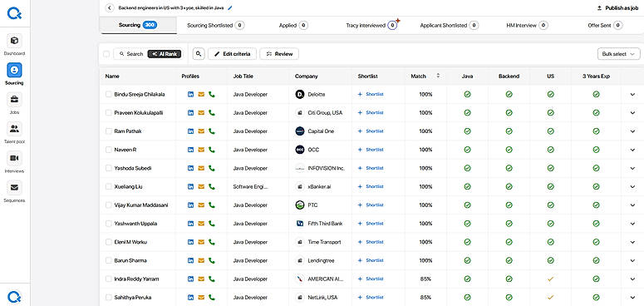Click the Deloitte company logo
This screenshot has width=644, height=306.
click(300, 95)
